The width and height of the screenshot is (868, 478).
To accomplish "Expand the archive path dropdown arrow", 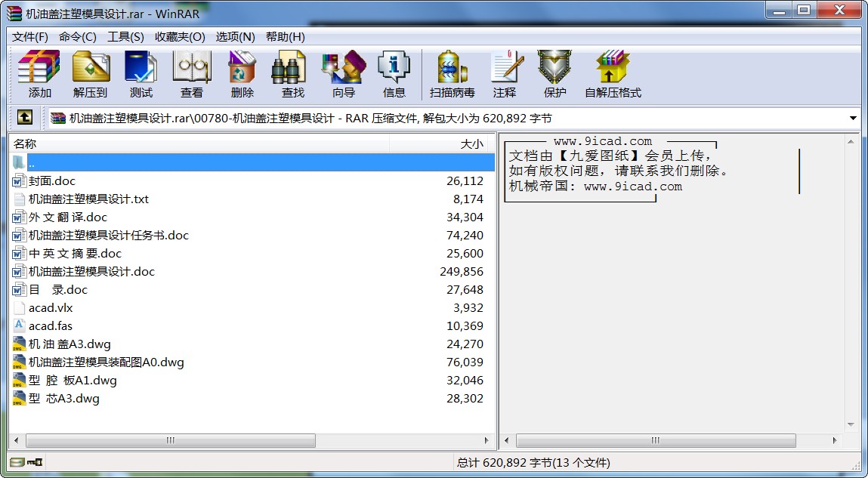I will (x=853, y=119).
